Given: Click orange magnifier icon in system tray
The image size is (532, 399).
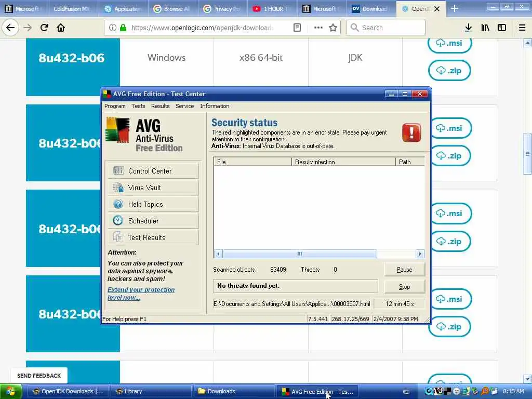Looking at the screenshot, I should pos(485,391).
